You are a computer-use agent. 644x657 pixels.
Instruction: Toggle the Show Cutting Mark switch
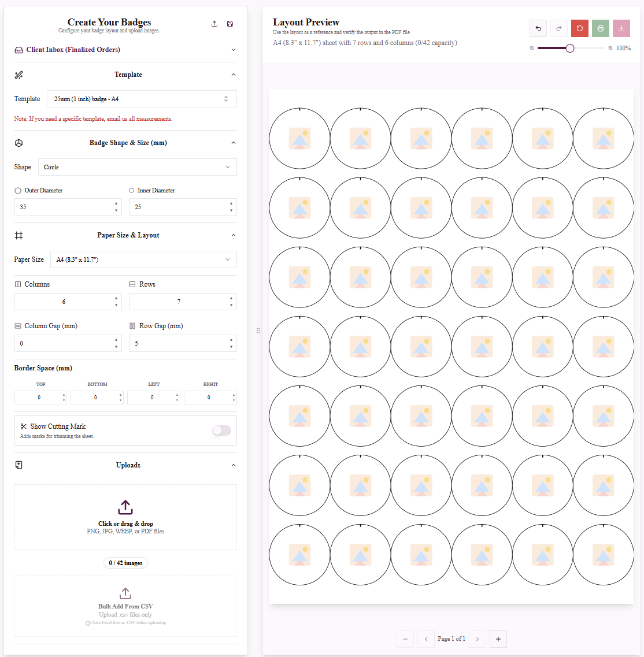click(x=221, y=430)
